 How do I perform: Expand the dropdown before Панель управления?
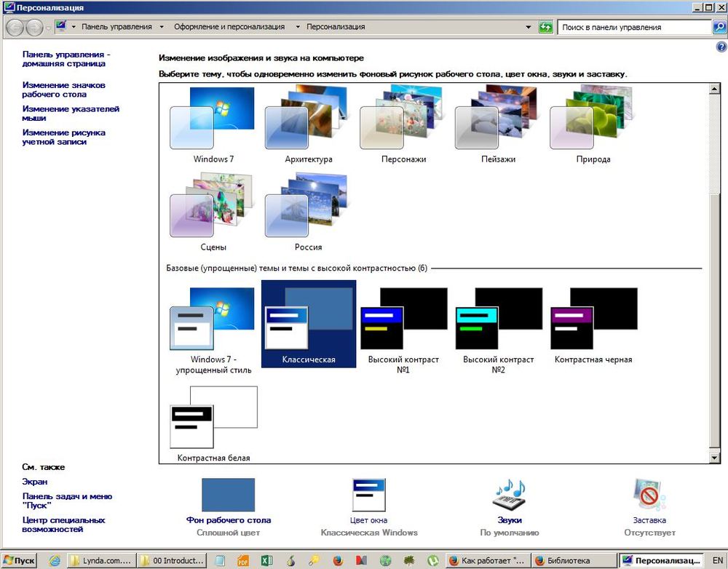74,27
